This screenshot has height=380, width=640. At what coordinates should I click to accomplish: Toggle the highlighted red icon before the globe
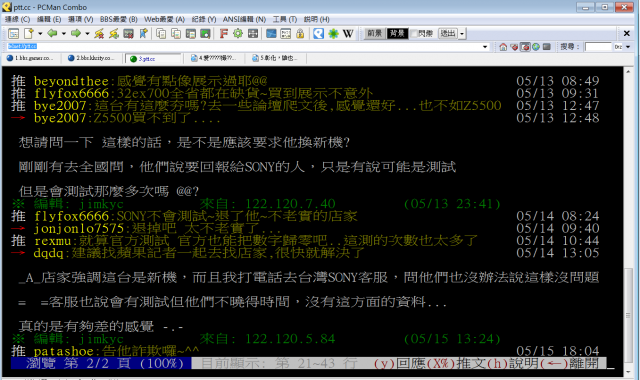point(525,47)
